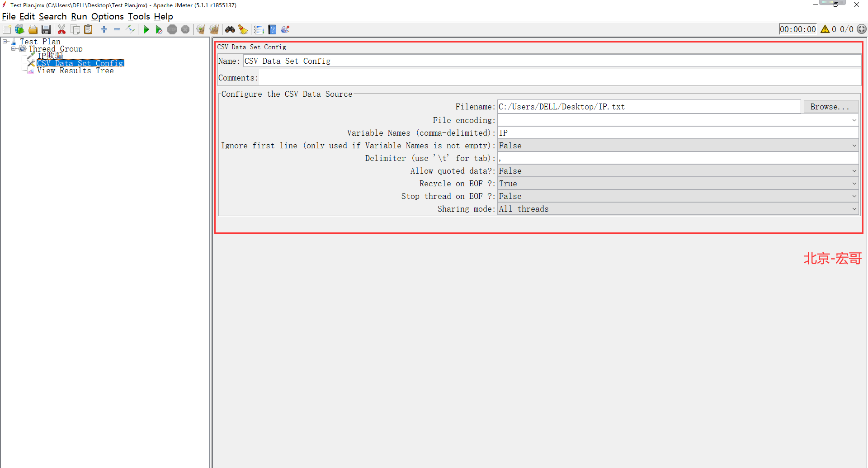Open the File encoding dropdown

point(854,120)
